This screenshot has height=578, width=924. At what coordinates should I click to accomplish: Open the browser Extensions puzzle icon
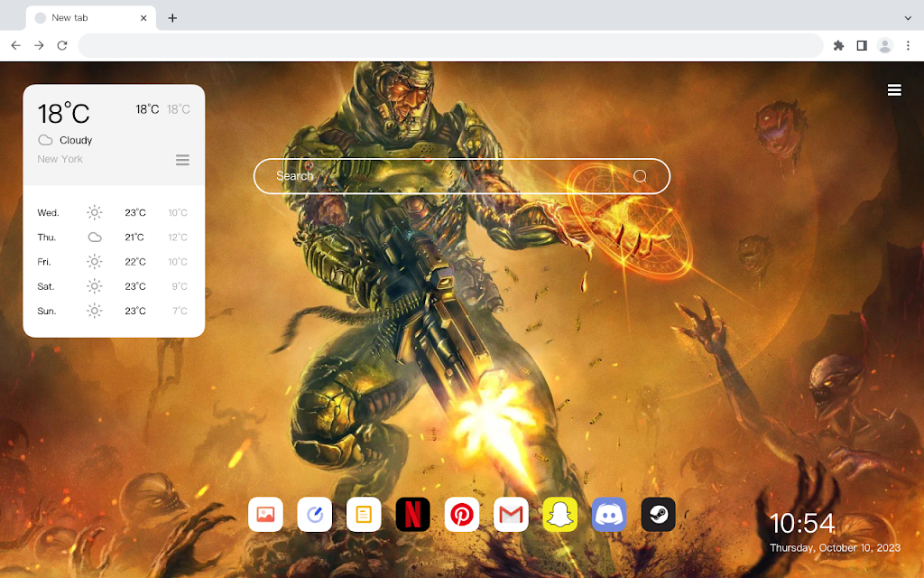pyautogui.click(x=838, y=45)
